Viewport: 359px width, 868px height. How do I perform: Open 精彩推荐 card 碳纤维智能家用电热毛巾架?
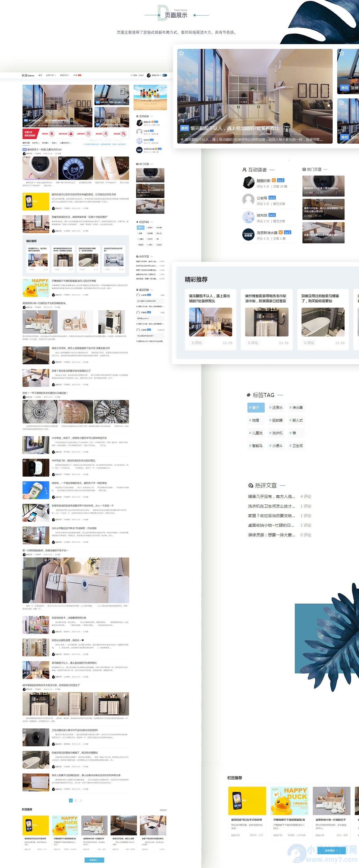tap(266, 319)
